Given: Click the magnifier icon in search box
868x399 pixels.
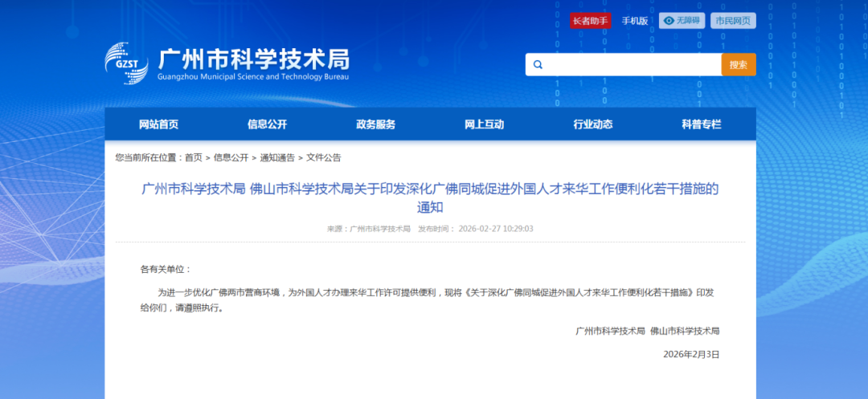Looking at the screenshot, I should pos(538,65).
